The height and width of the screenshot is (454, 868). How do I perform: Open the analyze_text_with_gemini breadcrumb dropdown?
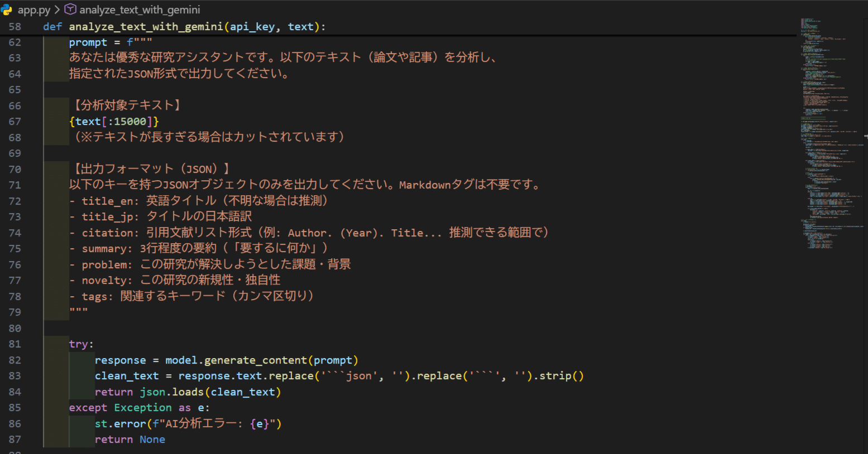pos(140,9)
